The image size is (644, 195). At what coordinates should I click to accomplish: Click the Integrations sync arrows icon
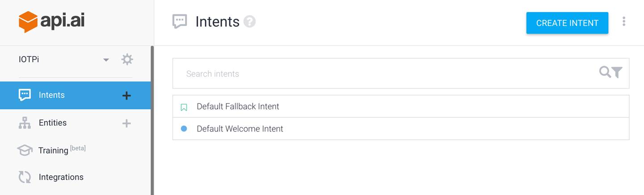25,177
